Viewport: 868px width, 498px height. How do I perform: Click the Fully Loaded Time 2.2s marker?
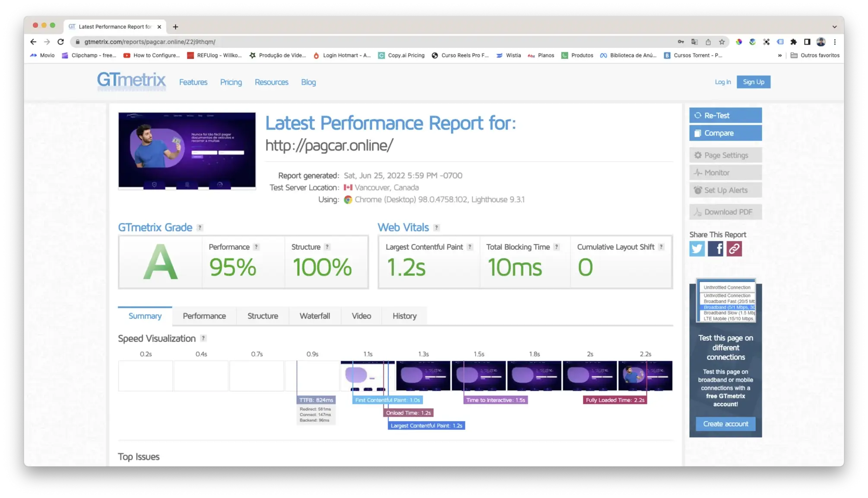pos(615,400)
